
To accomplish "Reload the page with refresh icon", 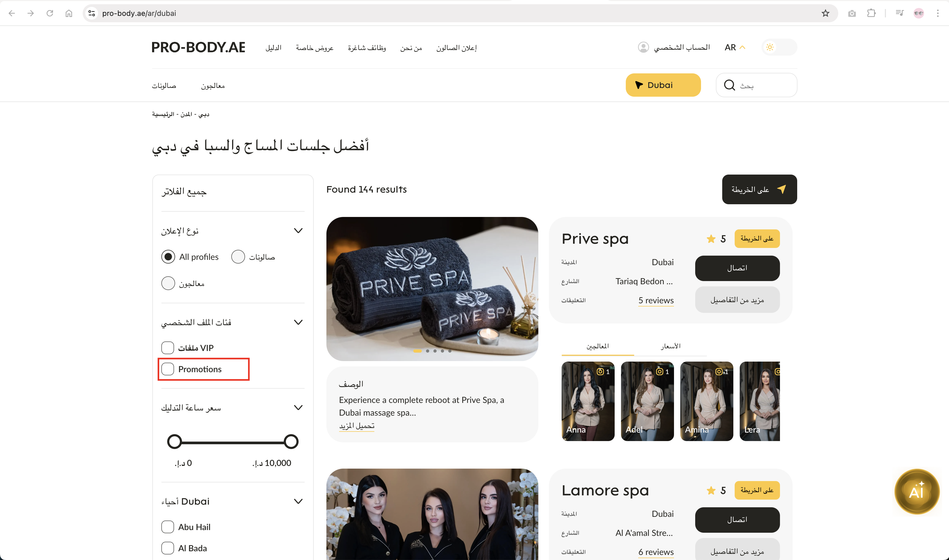I will 50,14.
